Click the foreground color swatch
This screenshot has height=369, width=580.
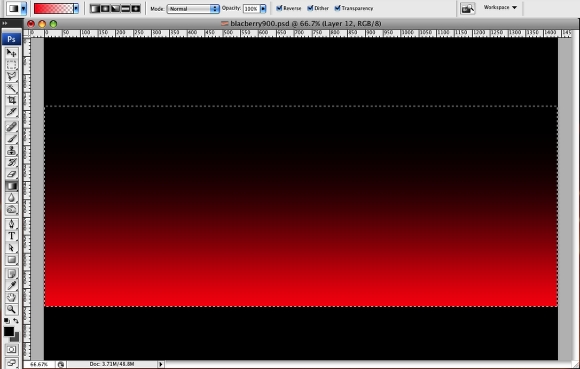pyautogui.click(x=9, y=331)
